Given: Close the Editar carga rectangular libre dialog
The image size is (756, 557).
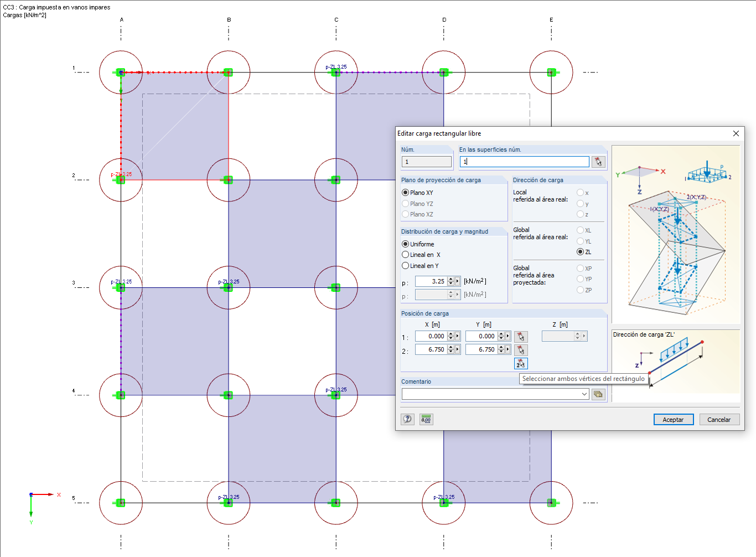Looking at the screenshot, I should [x=736, y=133].
